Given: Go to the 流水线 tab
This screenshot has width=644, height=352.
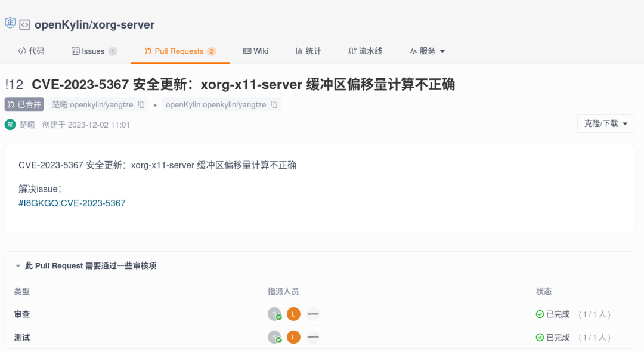Looking at the screenshot, I should click(x=365, y=51).
